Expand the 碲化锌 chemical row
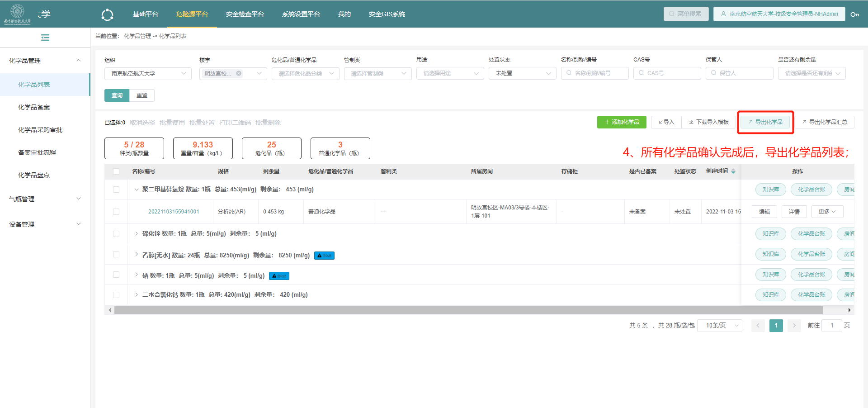The width and height of the screenshot is (868, 408). (x=137, y=234)
